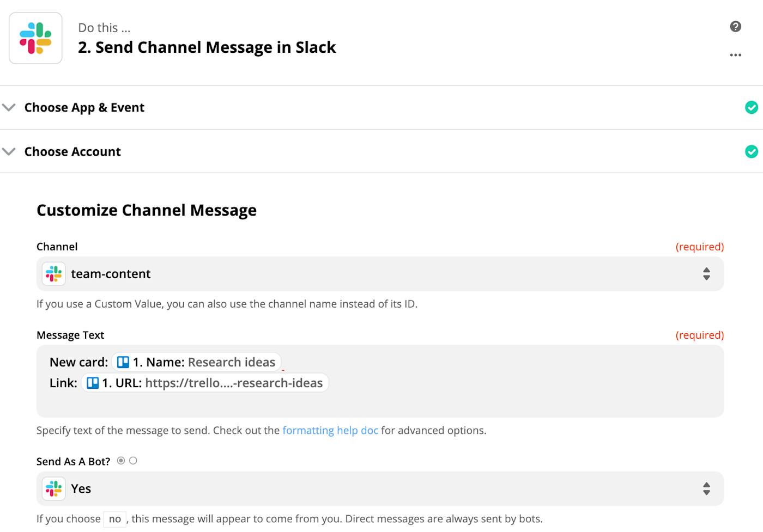Viewport: 763px width, 532px height.
Task: Click the 'Link:' text in the message
Action: 63,383
